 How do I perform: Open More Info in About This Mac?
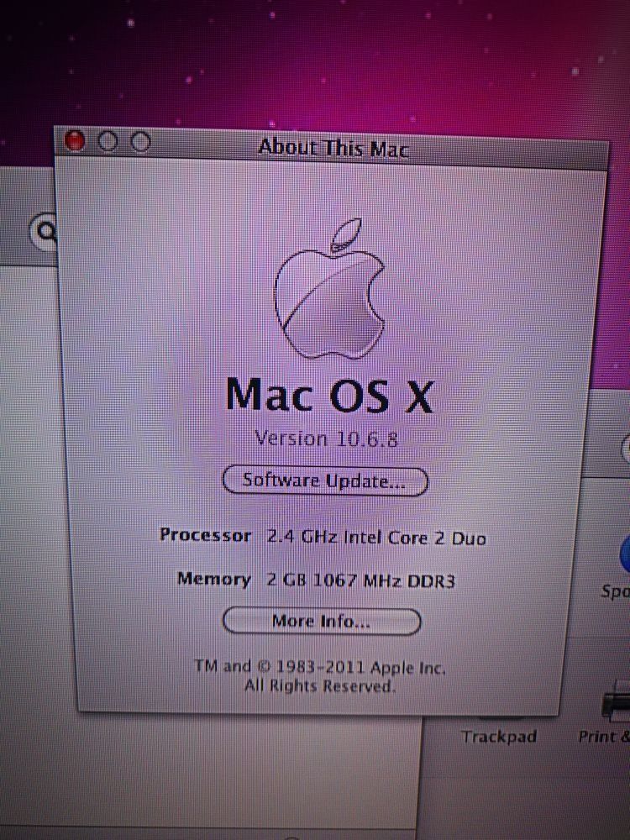click(x=322, y=622)
